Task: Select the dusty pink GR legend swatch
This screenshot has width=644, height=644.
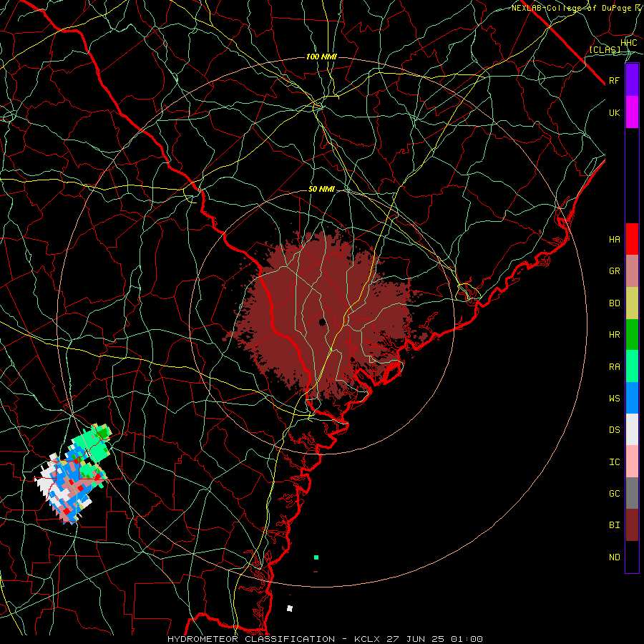Action: click(x=632, y=271)
